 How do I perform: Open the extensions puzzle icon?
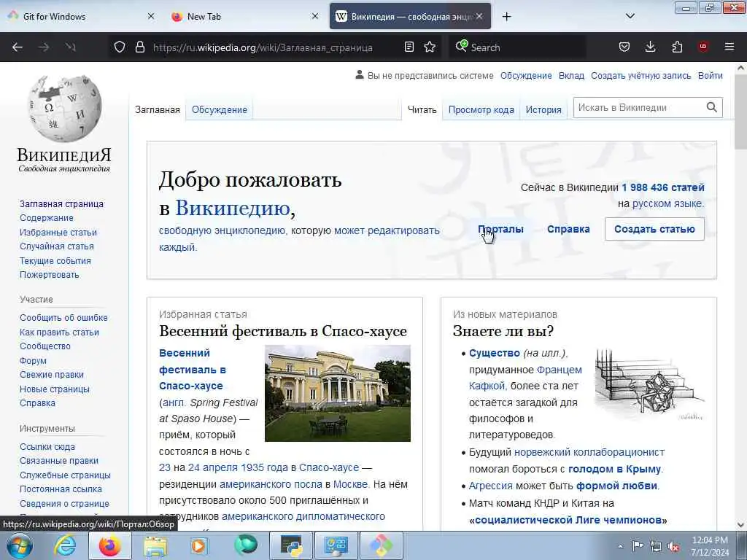click(677, 47)
